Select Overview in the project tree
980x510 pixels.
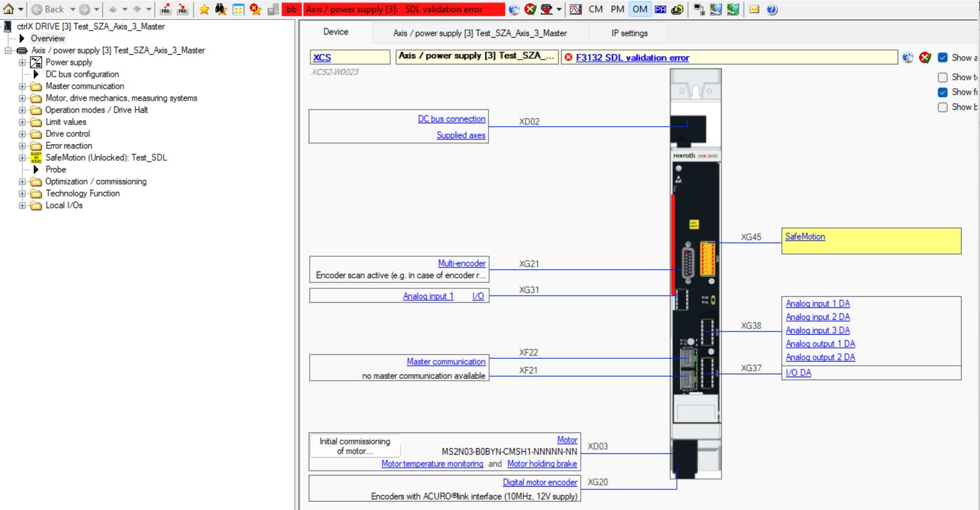(x=48, y=39)
